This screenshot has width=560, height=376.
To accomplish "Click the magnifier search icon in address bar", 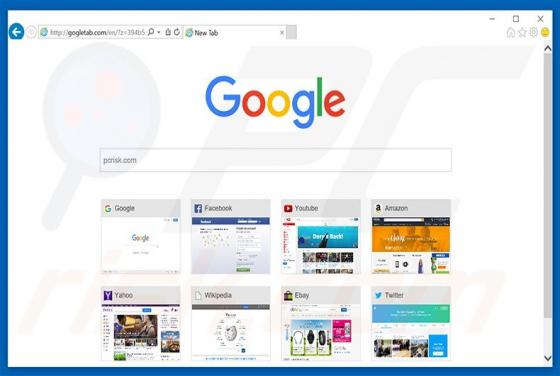I will click(x=151, y=32).
